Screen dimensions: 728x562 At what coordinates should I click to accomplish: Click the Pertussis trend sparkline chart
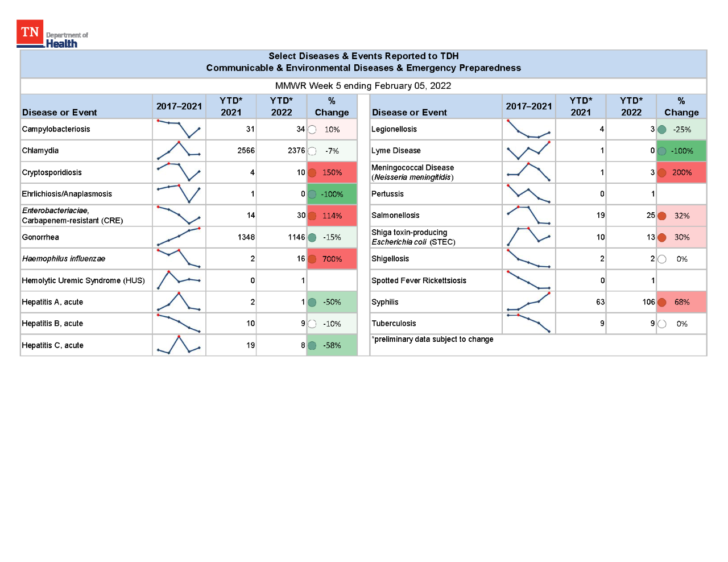[528, 193]
